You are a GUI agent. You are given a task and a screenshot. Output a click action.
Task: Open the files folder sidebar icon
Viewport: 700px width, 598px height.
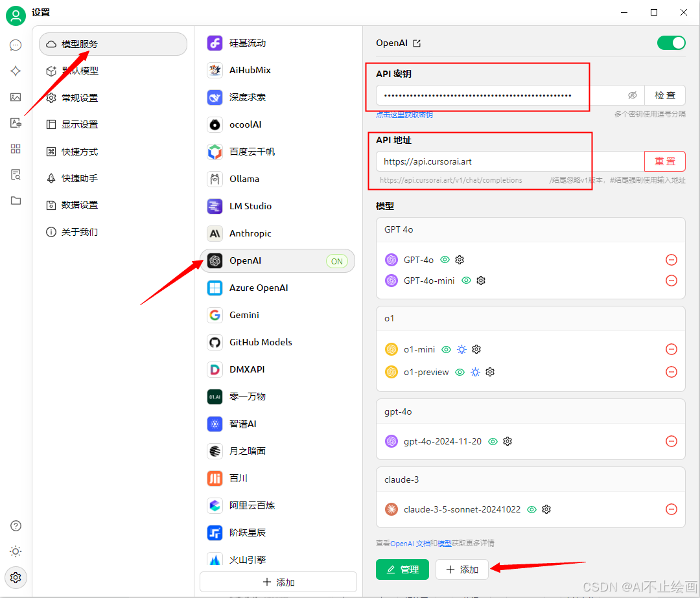pyautogui.click(x=16, y=200)
